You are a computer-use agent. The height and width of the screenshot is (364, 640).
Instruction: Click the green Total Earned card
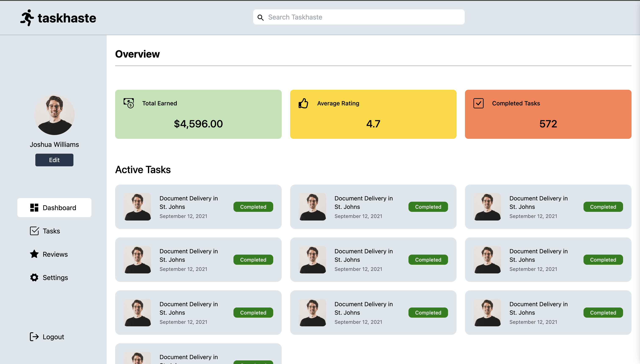[x=198, y=114]
